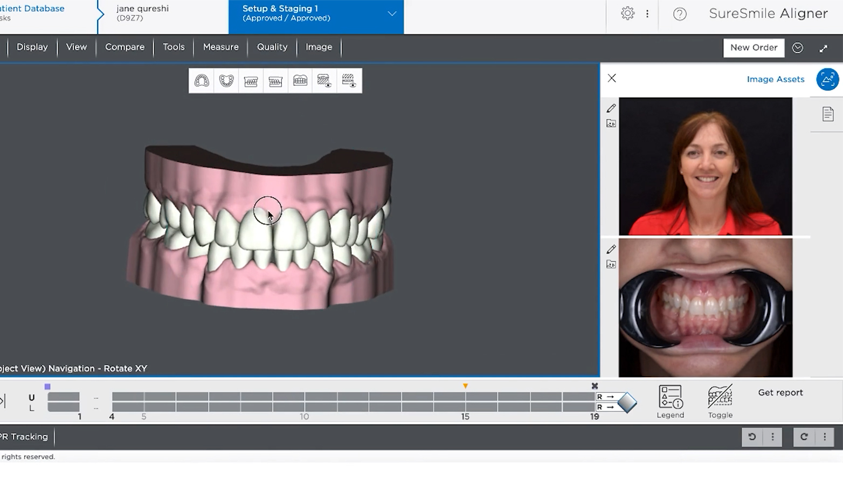Open the Compare menu
The image size is (843, 504).
pos(125,47)
